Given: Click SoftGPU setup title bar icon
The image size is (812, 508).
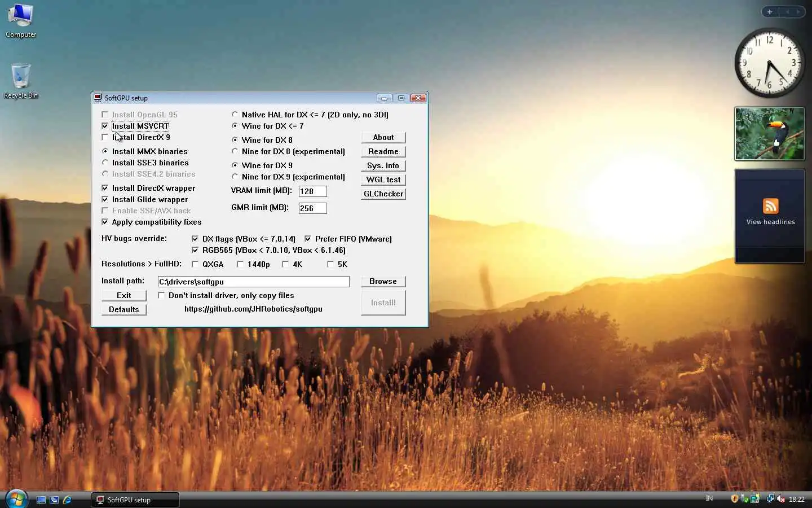Looking at the screenshot, I should click(x=98, y=98).
